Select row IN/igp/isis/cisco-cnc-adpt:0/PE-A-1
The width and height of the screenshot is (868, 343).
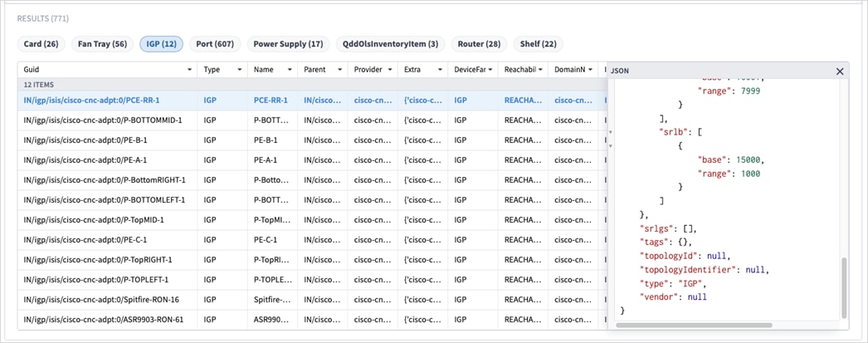[x=313, y=160]
